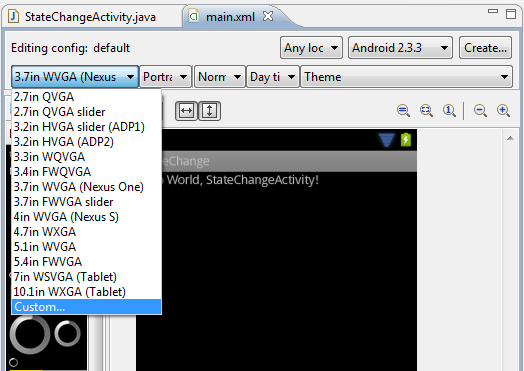524x371 pixels.
Task: Close the main.xml tab
Action: pyautogui.click(x=268, y=16)
